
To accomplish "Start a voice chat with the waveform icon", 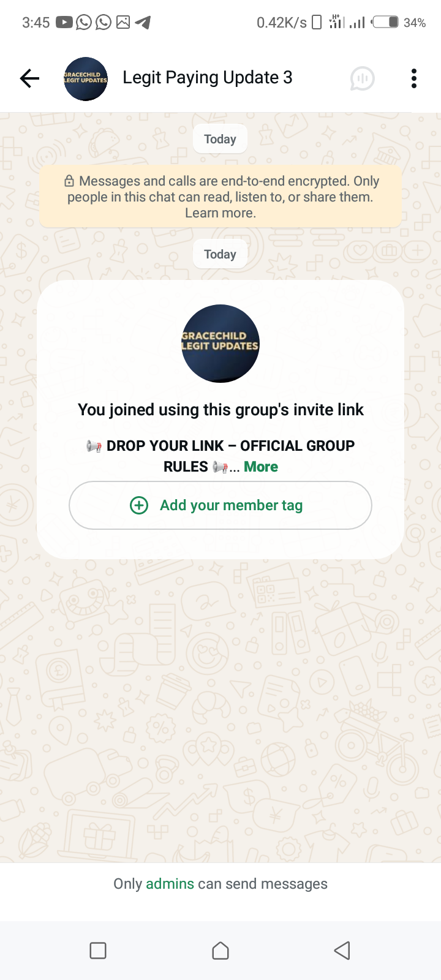I will [362, 78].
